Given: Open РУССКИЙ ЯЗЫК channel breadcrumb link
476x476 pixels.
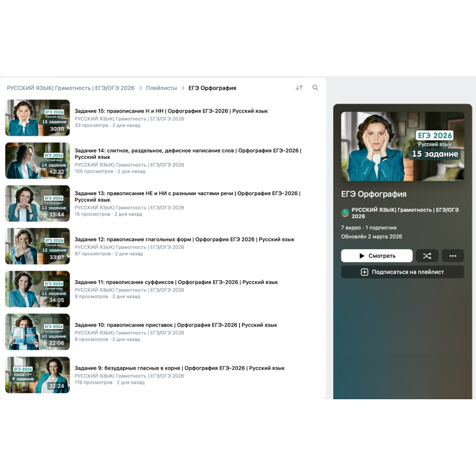Looking at the screenshot, I should point(71,88).
